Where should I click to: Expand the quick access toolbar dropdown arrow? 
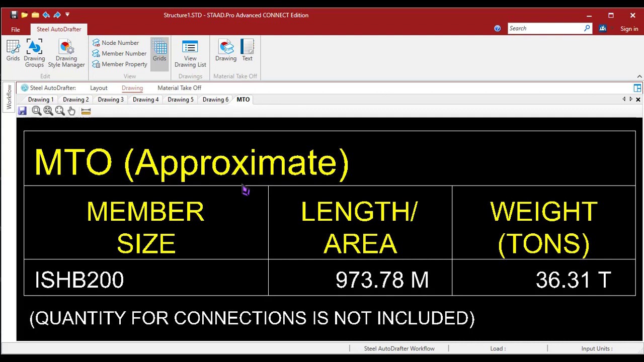tap(67, 15)
